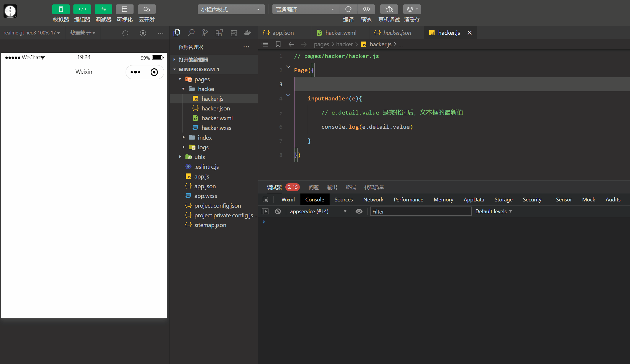Open the appservice (#14) context dropdown

click(318, 211)
